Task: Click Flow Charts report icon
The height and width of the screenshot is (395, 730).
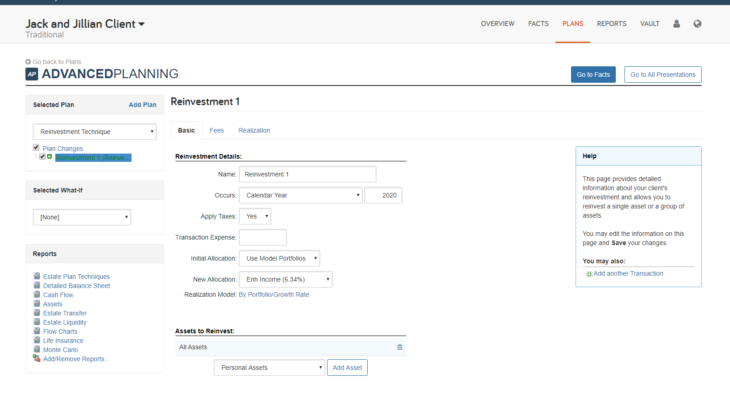Action: point(37,331)
